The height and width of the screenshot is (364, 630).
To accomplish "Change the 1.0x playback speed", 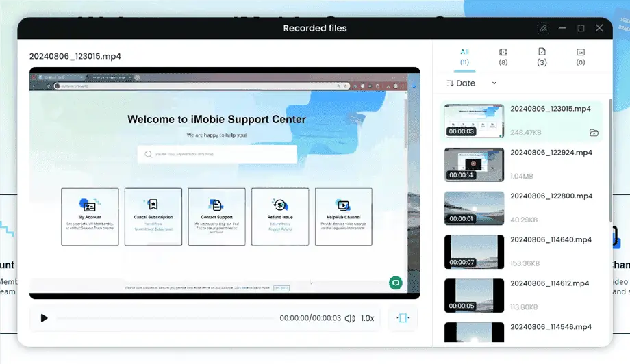I will pyautogui.click(x=367, y=318).
